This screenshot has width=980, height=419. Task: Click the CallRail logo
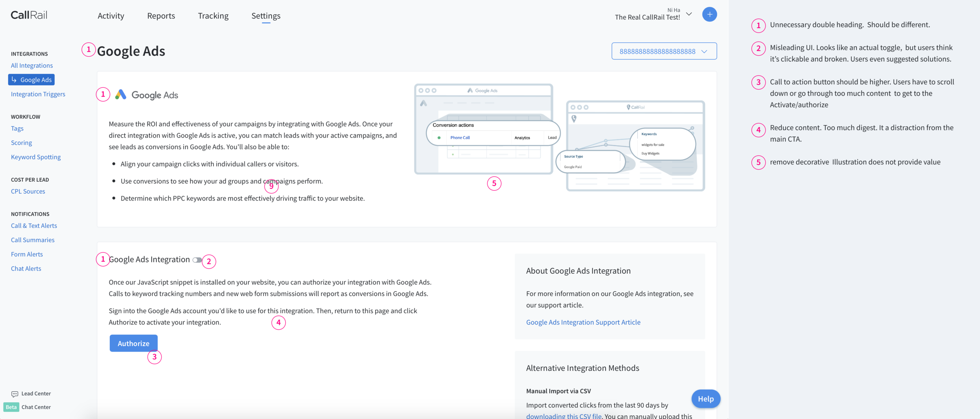29,15
